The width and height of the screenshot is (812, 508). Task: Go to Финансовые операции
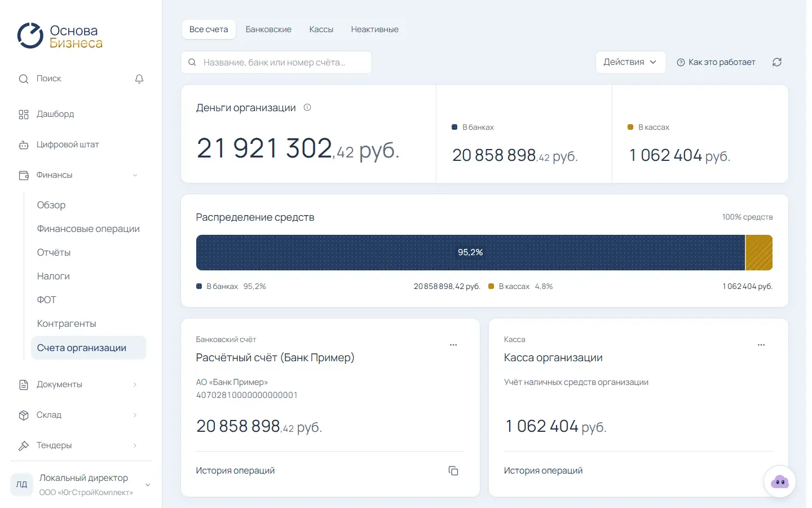pos(88,229)
